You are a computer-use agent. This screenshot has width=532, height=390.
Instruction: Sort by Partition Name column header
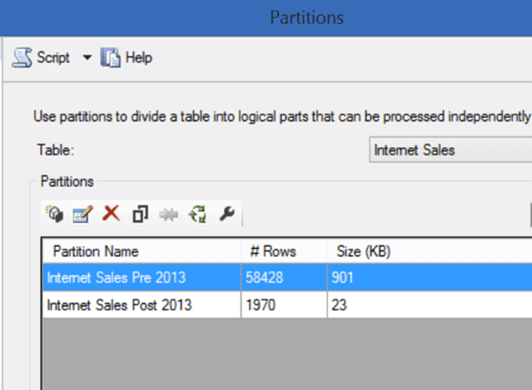tap(142, 251)
